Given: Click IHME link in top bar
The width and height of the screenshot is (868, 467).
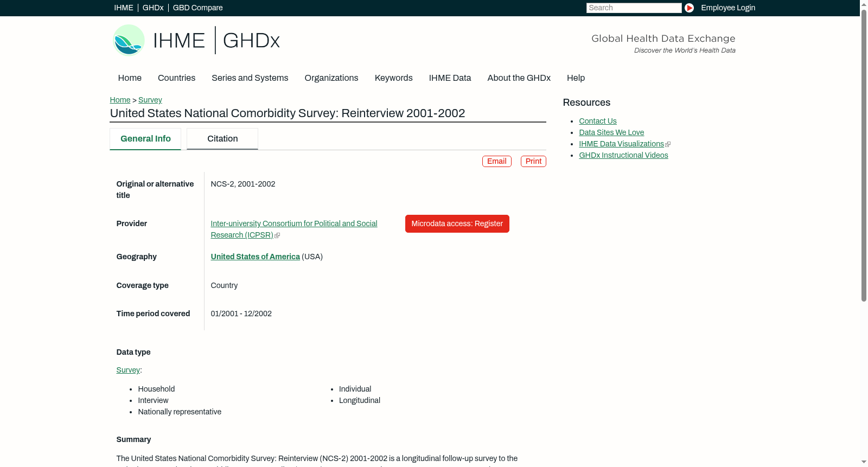Looking at the screenshot, I should [x=124, y=8].
